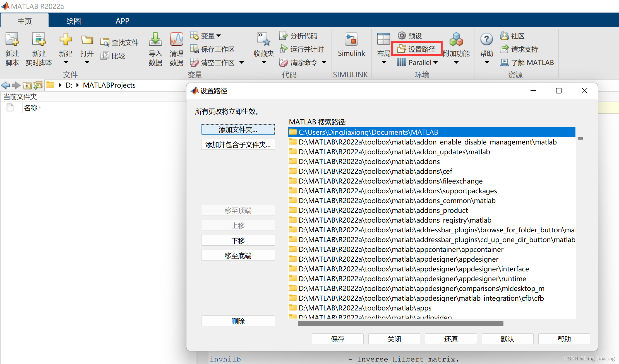619x364 pixels.
Task: Click the horizontal scrollbar of path list
Action: (400, 324)
